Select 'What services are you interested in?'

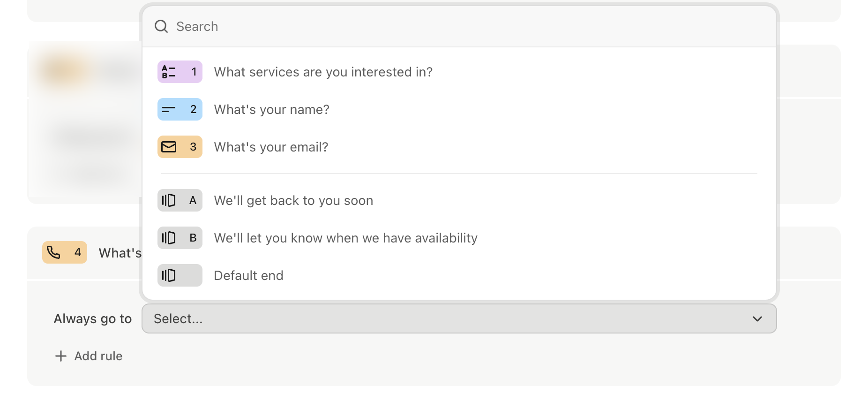click(x=459, y=72)
